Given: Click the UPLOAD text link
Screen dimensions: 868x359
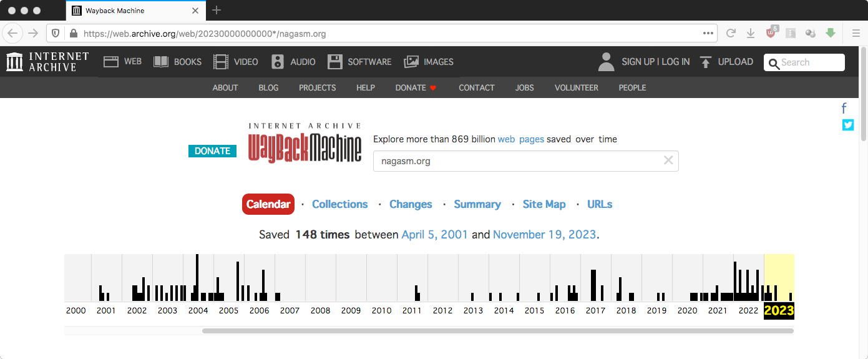Looking at the screenshot, I should [736, 62].
